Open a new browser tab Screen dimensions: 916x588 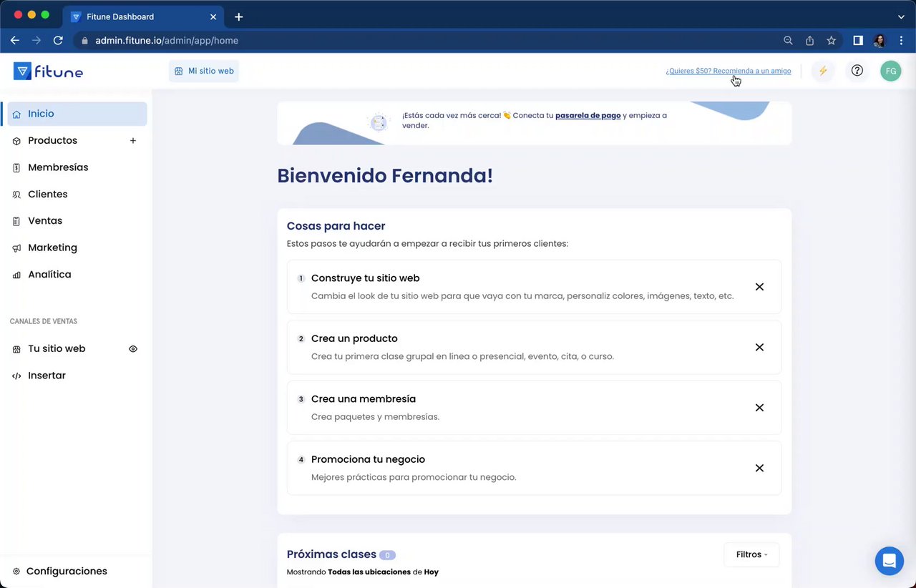point(239,16)
